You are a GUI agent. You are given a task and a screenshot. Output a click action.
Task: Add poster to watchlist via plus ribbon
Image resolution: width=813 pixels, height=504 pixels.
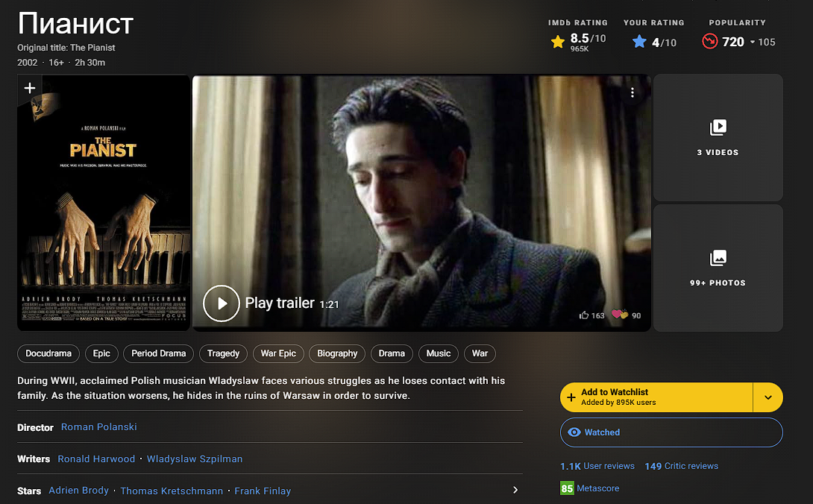pyautogui.click(x=30, y=88)
